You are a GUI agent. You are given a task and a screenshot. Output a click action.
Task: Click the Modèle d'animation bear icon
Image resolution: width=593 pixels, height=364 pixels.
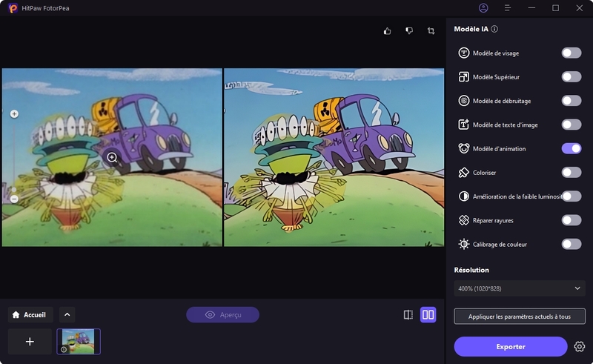click(464, 148)
